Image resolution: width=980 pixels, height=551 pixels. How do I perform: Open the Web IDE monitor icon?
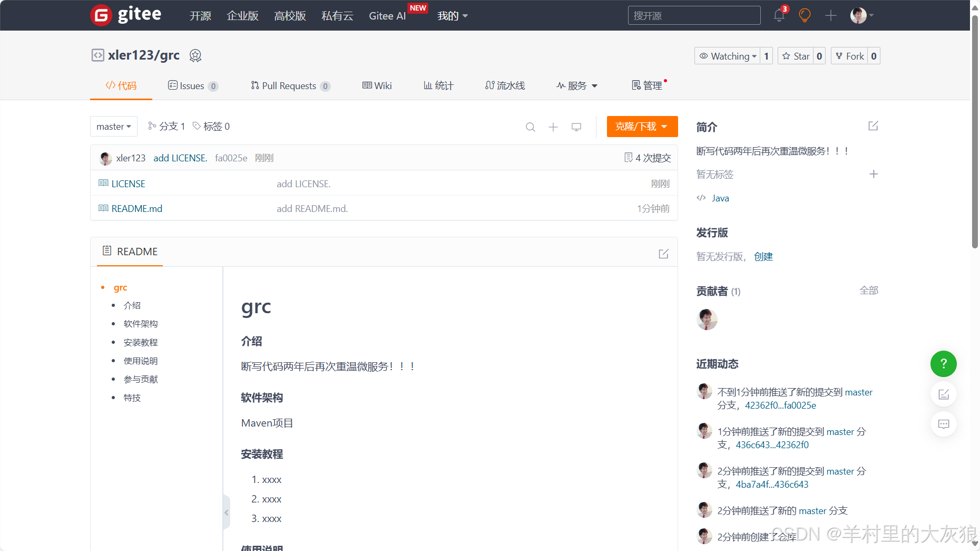(x=576, y=127)
